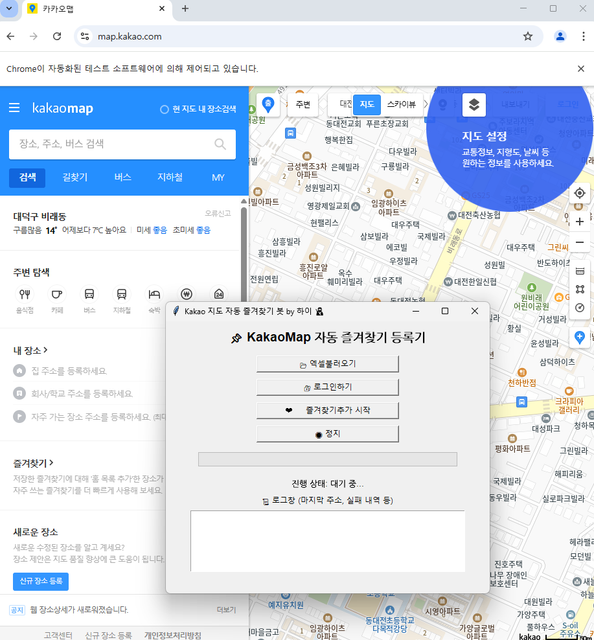Zoom in the map with plus button
594x640 pixels.
pos(579,222)
